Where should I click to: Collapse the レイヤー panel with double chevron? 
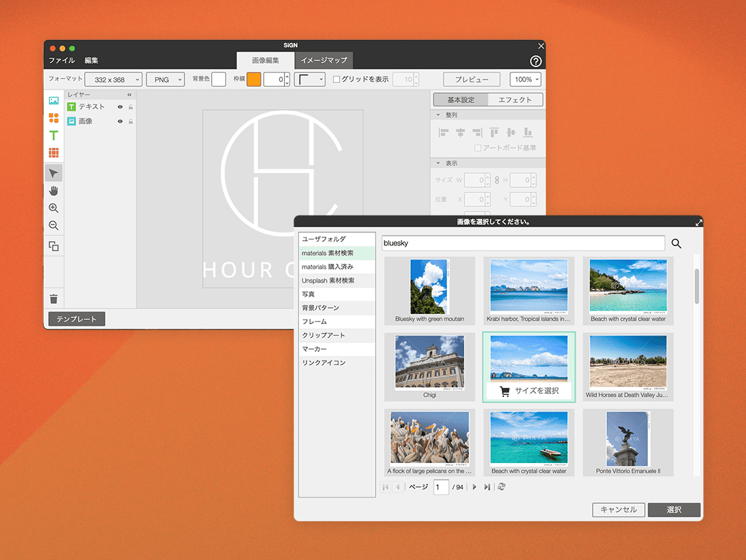(130, 95)
